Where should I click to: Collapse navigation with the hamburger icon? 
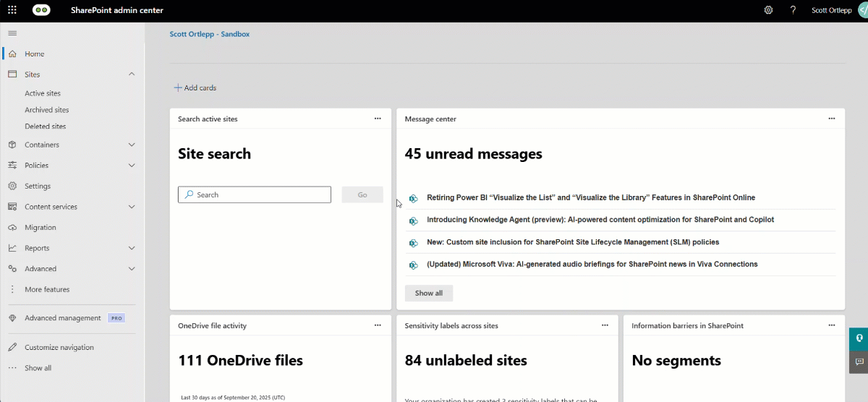point(12,33)
